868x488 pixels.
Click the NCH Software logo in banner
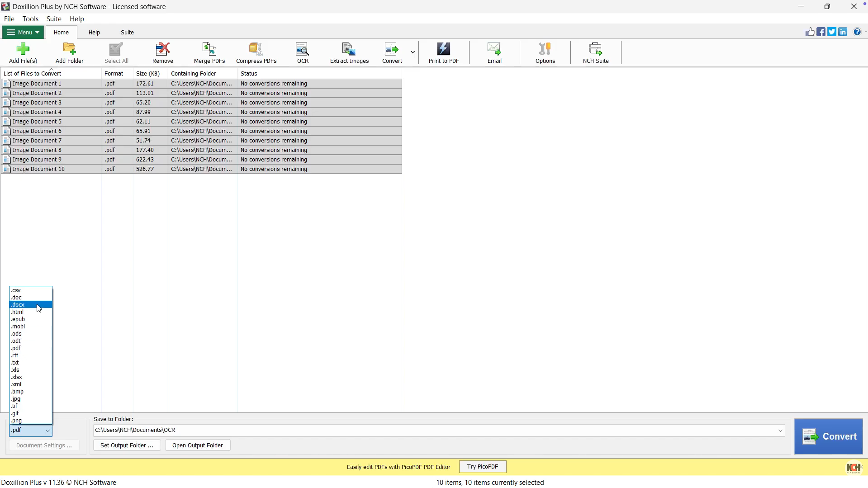[854, 468]
